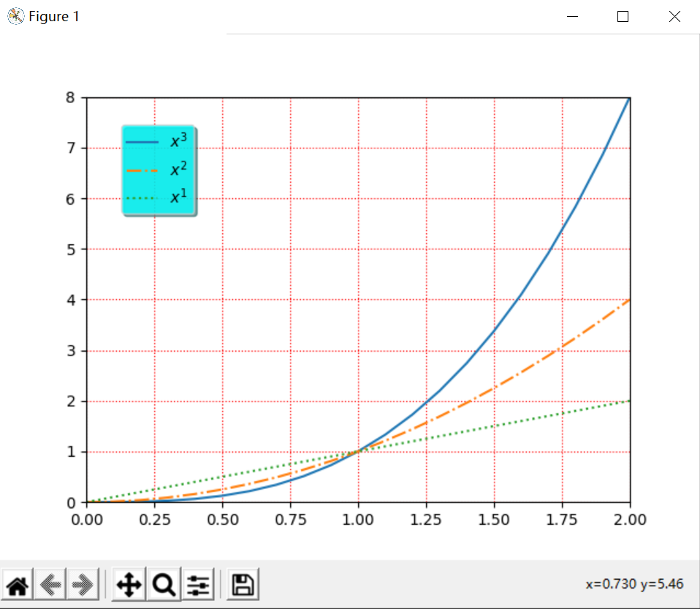Select the Back navigation arrow icon
This screenshot has height=609, width=700.
[50, 583]
